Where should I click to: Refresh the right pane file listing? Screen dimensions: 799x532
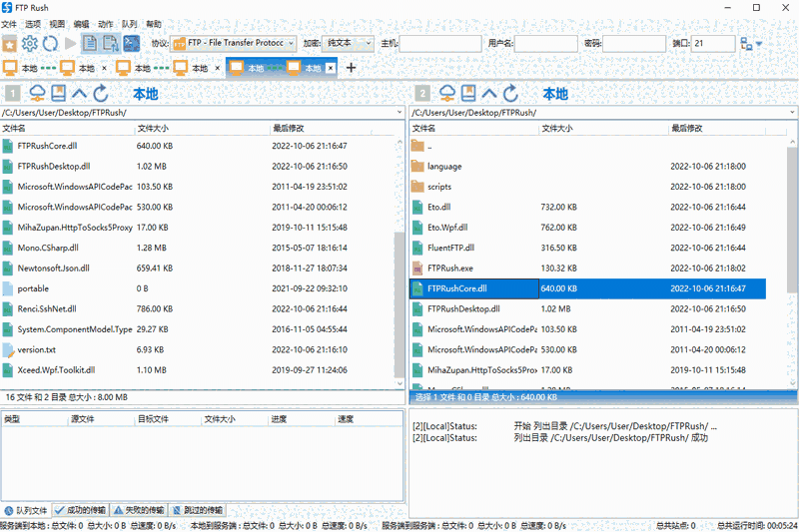[x=510, y=94]
